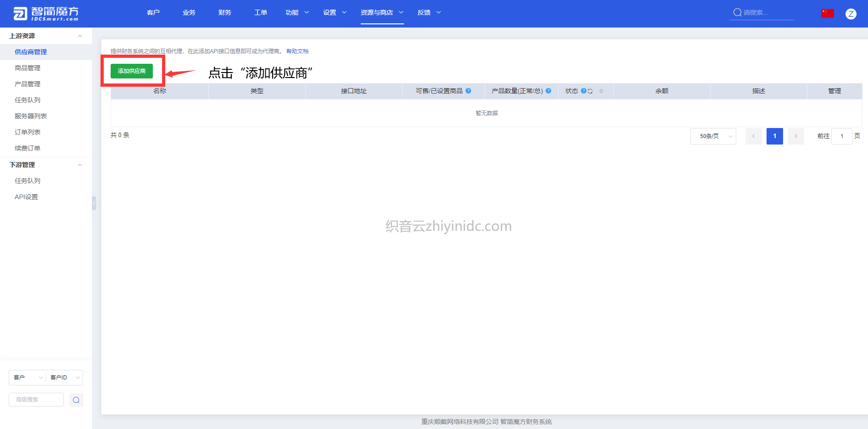Collapse the 下游管理 sidebar section
868x429 pixels.
(80, 165)
